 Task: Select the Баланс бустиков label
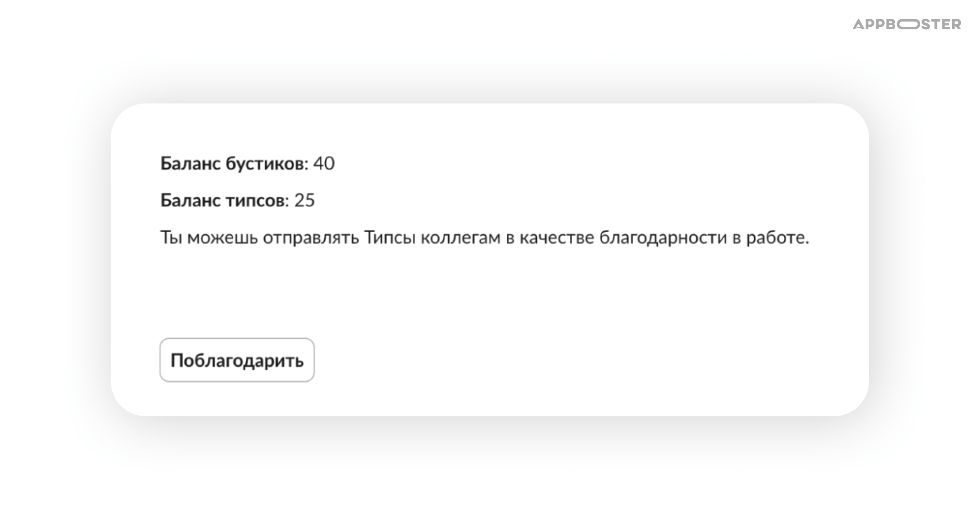(x=234, y=163)
